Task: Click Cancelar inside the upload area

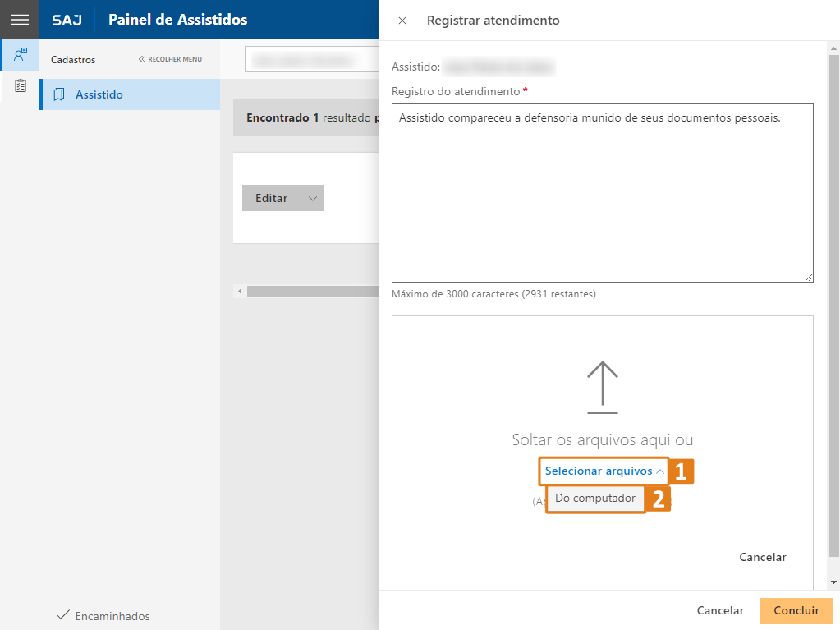Action: pos(762,557)
